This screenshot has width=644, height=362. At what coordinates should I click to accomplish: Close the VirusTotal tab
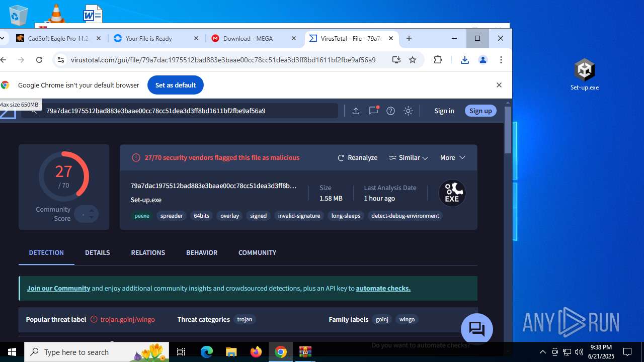[391, 38]
